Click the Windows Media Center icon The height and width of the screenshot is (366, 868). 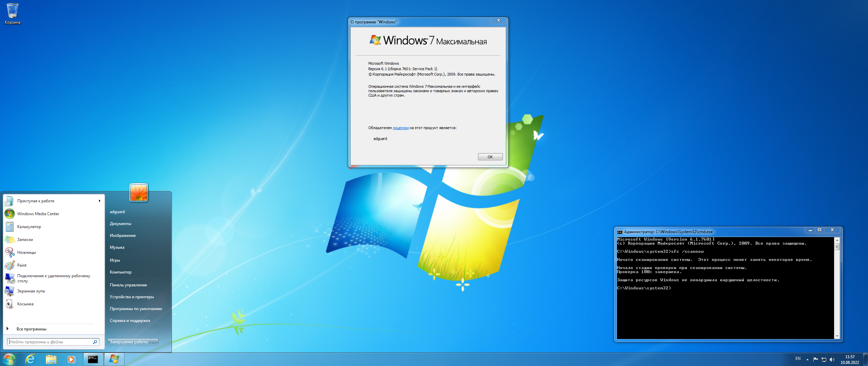point(9,214)
